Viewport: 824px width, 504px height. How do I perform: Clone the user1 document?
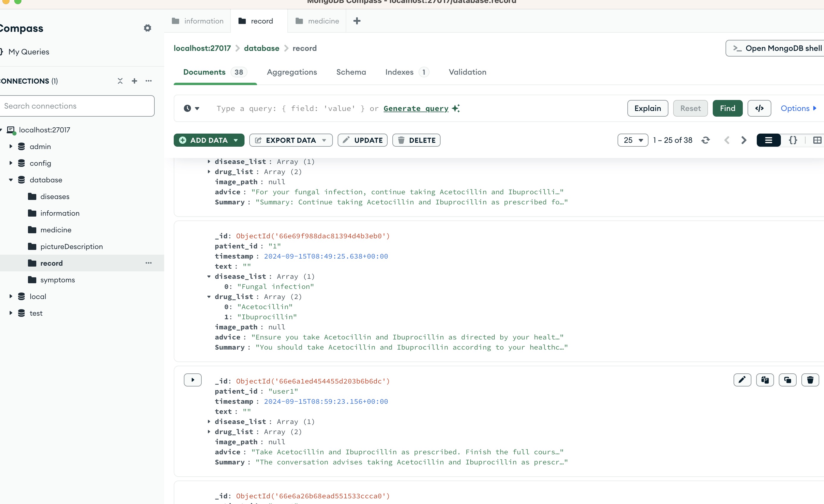pyautogui.click(x=787, y=380)
